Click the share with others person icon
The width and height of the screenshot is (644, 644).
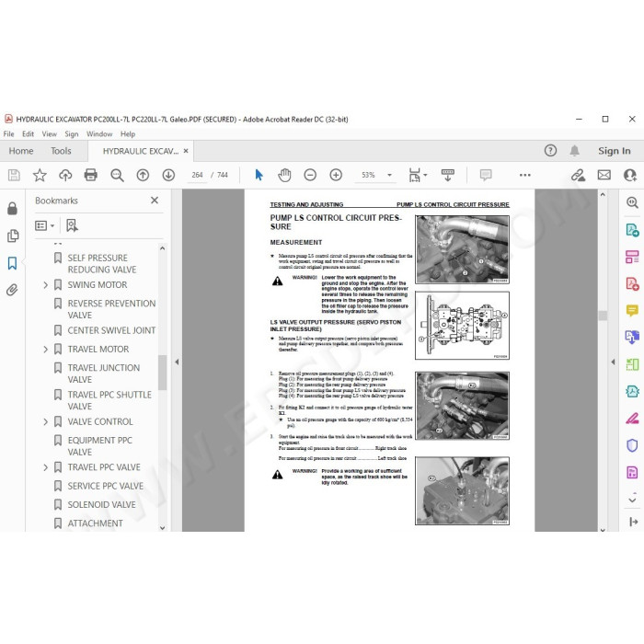[629, 176]
